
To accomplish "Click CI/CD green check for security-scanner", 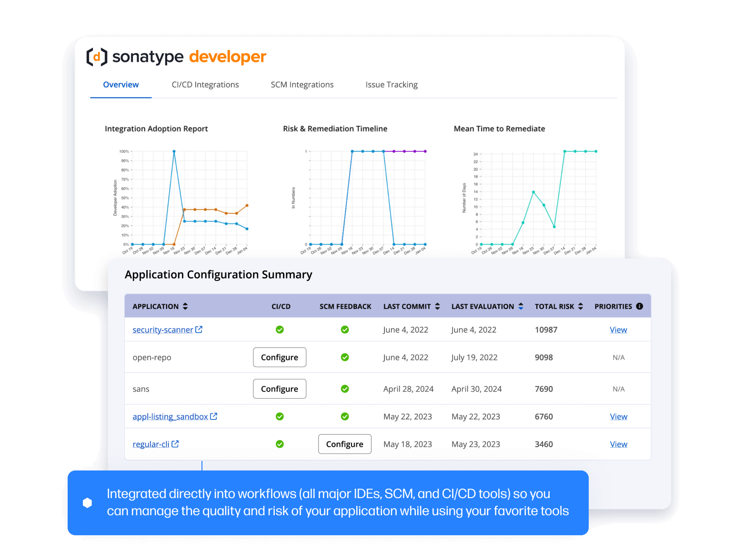I will click(280, 330).
